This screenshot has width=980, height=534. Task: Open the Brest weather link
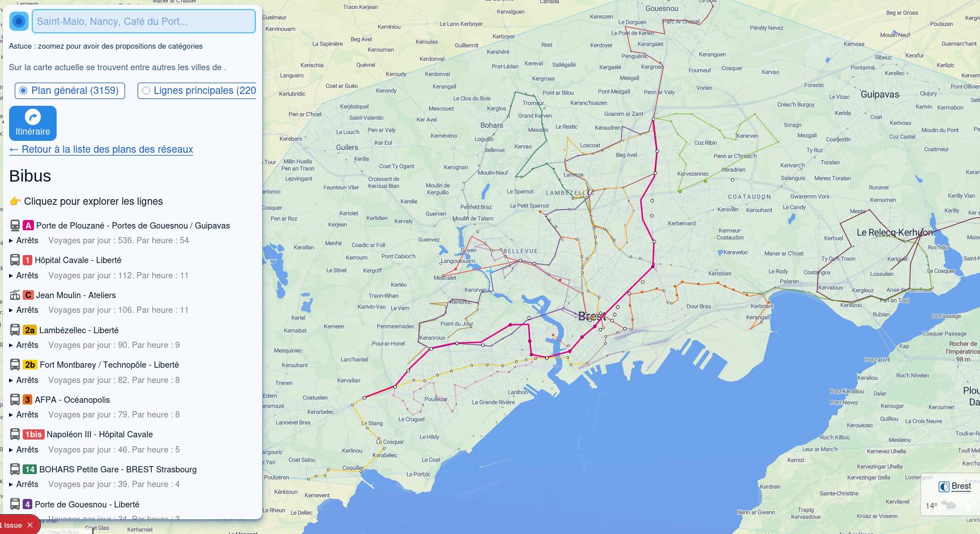(x=961, y=486)
